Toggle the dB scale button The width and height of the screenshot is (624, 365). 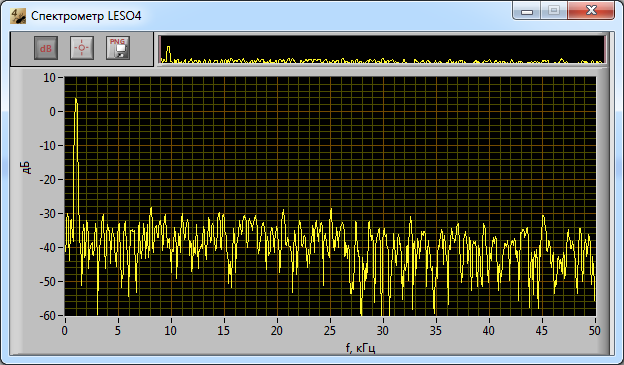pyautogui.click(x=46, y=48)
